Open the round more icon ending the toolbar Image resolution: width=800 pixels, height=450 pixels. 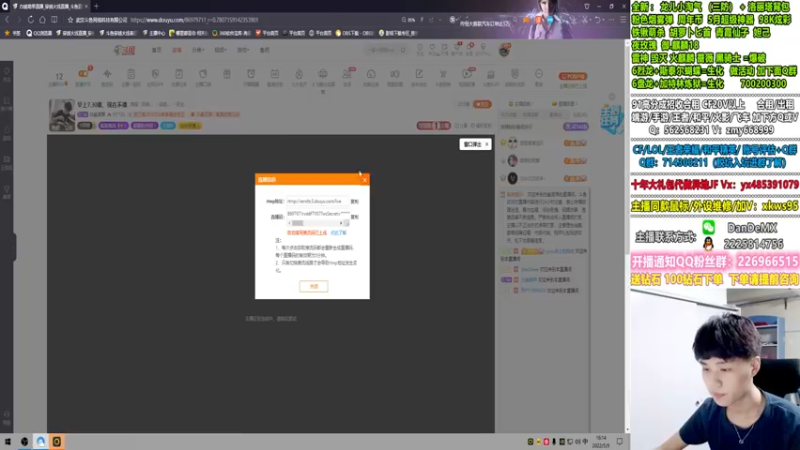click(x=539, y=74)
